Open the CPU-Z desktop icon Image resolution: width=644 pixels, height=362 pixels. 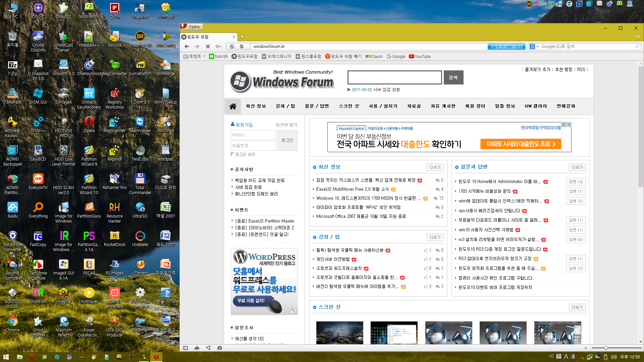click(x=38, y=11)
